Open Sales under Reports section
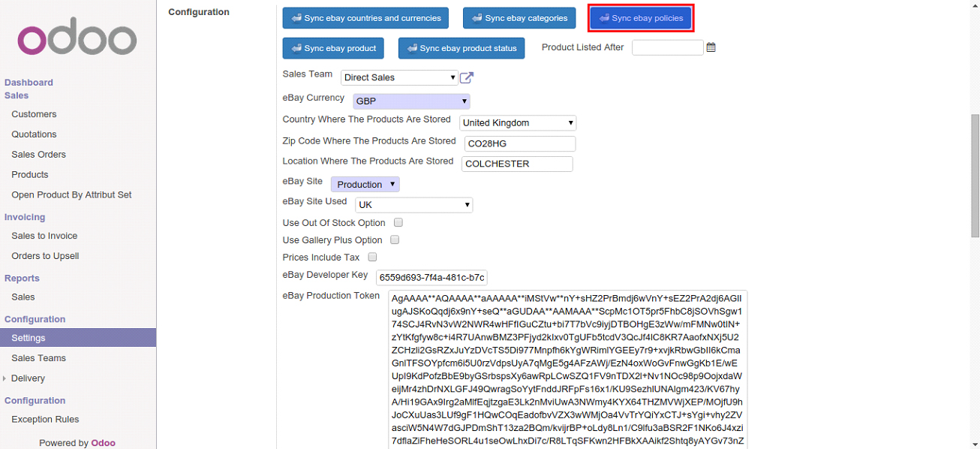 [x=23, y=297]
